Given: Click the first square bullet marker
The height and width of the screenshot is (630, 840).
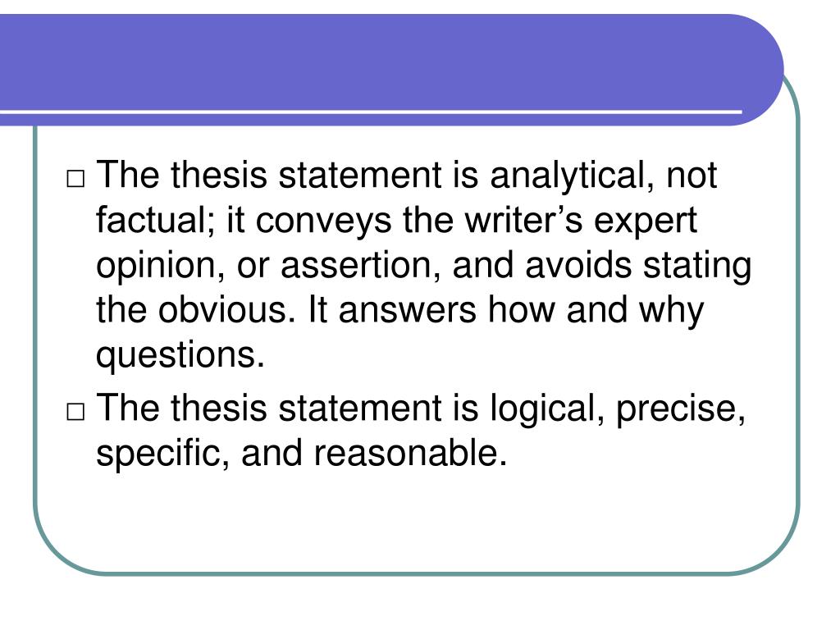Looking at the screenshot, I should click(75, 179).
